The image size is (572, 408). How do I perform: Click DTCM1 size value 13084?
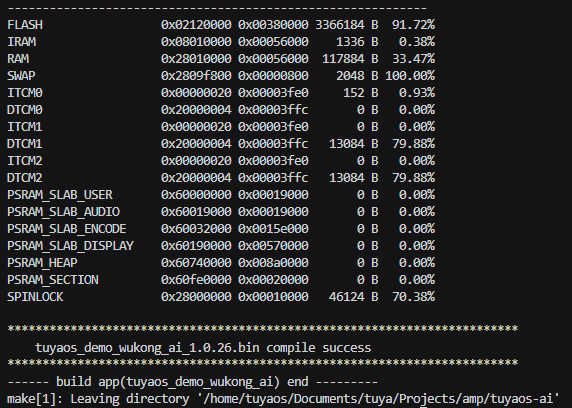click(347, 144)
